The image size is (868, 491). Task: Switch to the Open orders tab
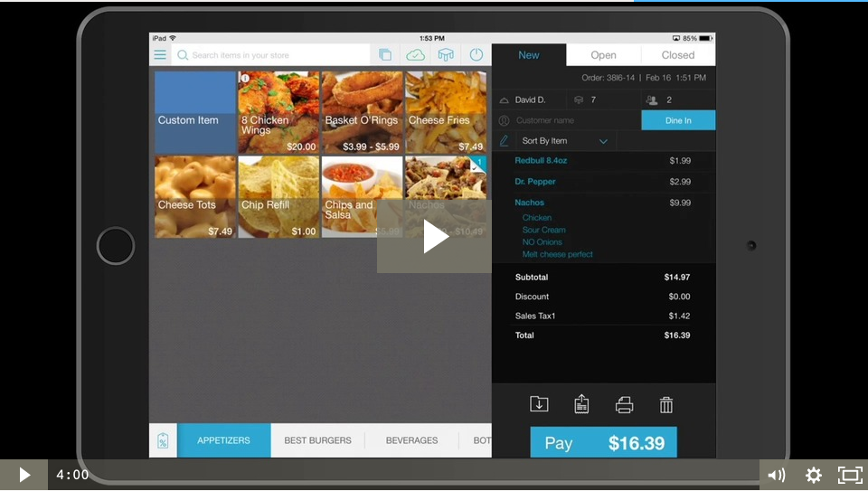[x=603, y=55]
